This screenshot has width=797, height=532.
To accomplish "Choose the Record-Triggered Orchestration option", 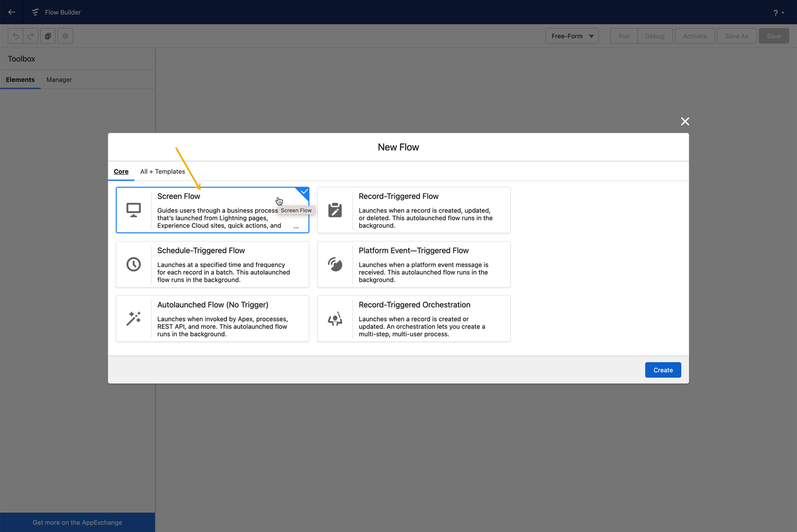I will 413,318.
